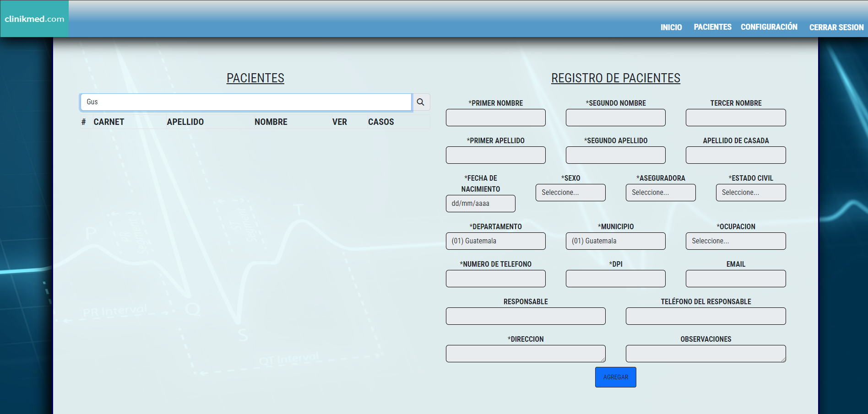868x414 pixels.
Task: Open the Estado Civil dropdown
Action: [x=750, y=193]
